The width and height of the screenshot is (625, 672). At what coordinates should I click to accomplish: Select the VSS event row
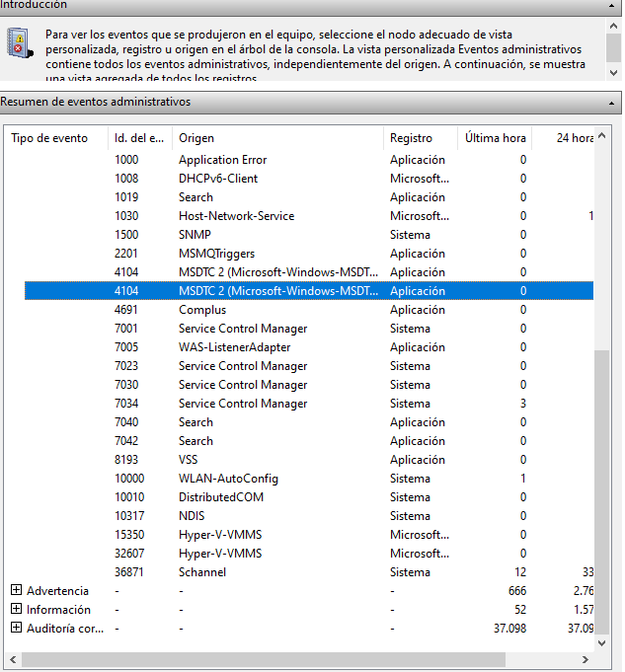(309, 460)
